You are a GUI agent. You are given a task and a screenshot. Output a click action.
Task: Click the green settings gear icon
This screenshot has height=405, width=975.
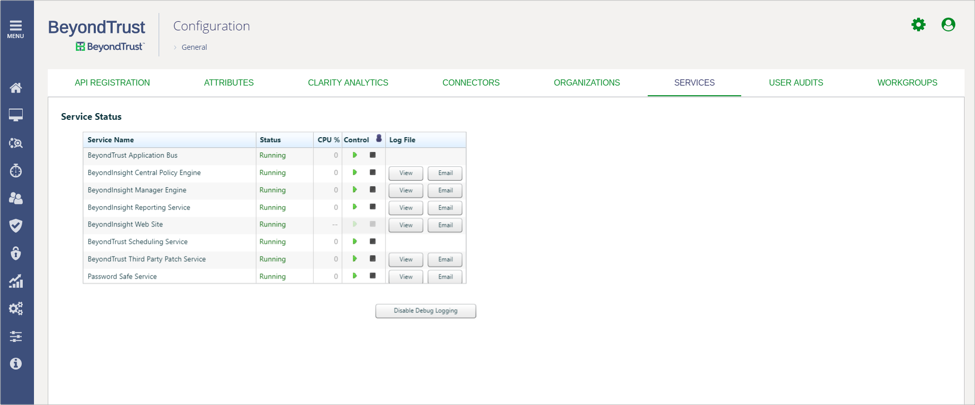[x=918, y=25]
